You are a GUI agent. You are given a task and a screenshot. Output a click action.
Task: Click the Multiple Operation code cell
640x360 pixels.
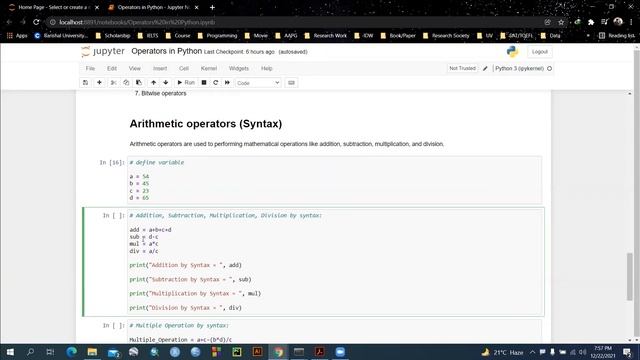click(x=334, y=332)
